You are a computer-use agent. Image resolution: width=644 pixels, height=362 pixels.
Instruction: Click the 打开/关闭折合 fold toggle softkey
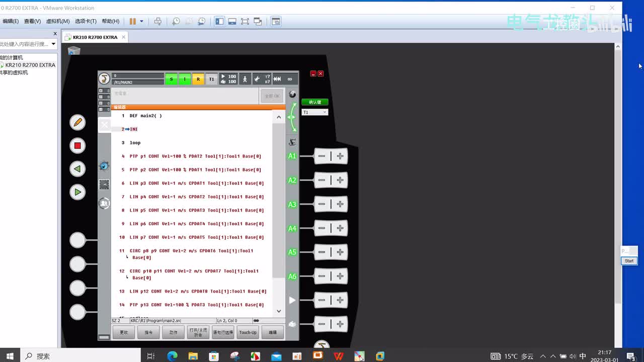pyautogui.click(x=198, y=332)
